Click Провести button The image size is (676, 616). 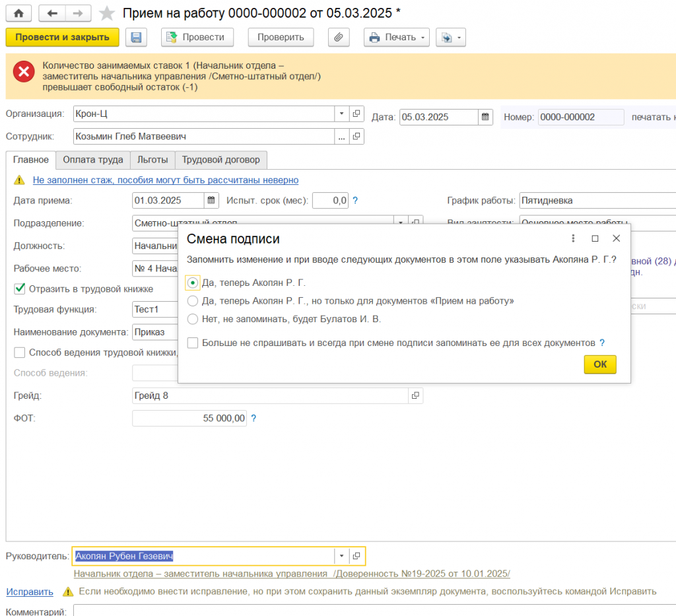pyautogui.click(x=197, y=38)
